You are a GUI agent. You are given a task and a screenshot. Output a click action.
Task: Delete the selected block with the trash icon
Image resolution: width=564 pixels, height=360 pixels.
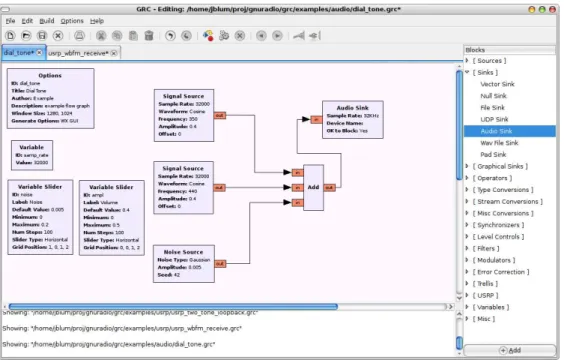(149, 36)
